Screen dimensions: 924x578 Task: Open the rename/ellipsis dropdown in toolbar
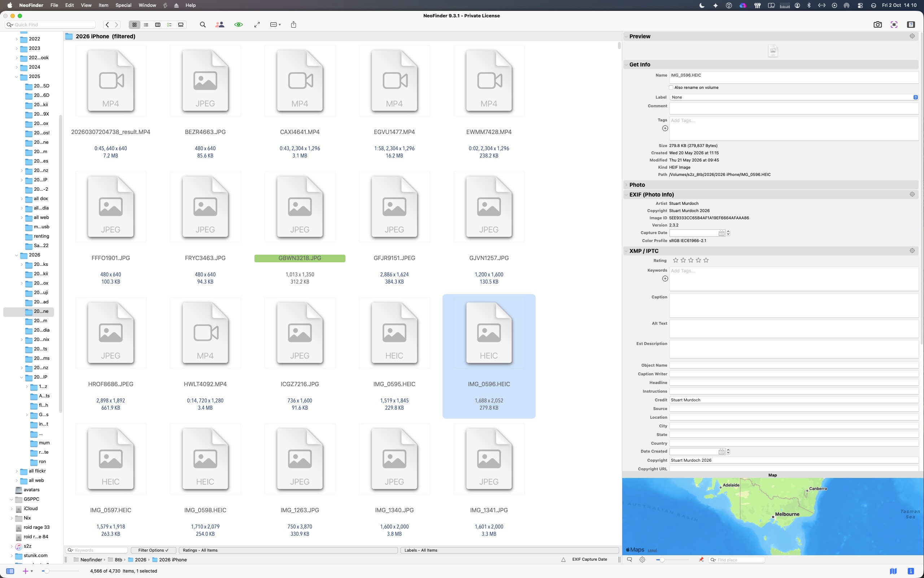(x=275, y=25)
